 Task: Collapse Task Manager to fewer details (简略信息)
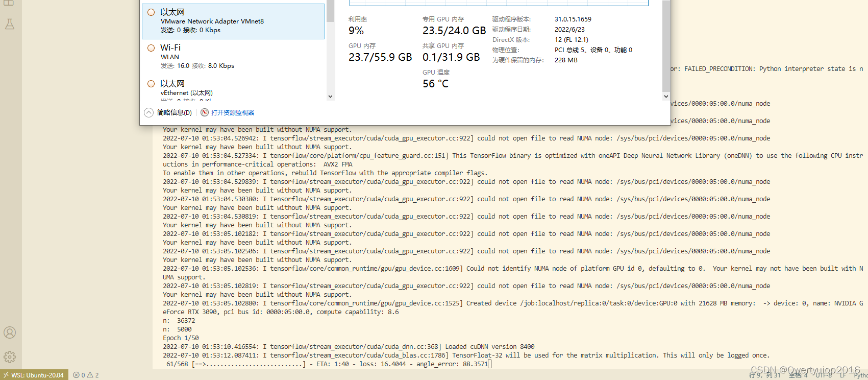coord(168,112)
